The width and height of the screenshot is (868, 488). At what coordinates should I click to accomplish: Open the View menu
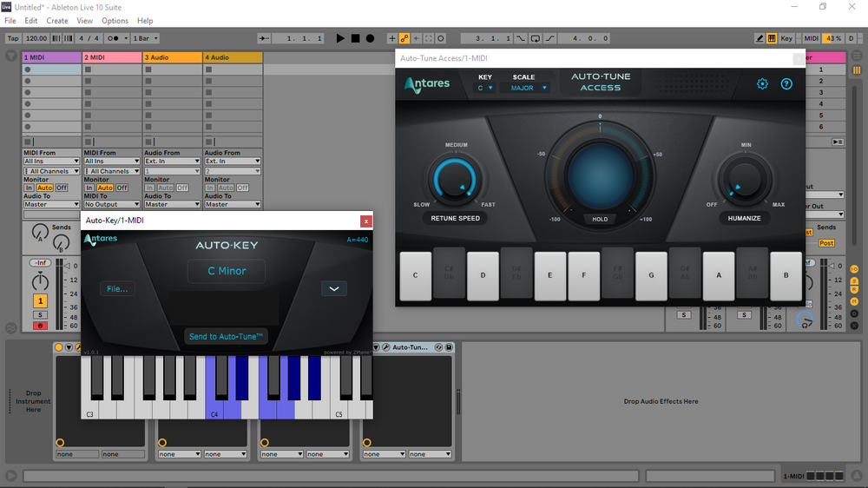click(85, 21)
